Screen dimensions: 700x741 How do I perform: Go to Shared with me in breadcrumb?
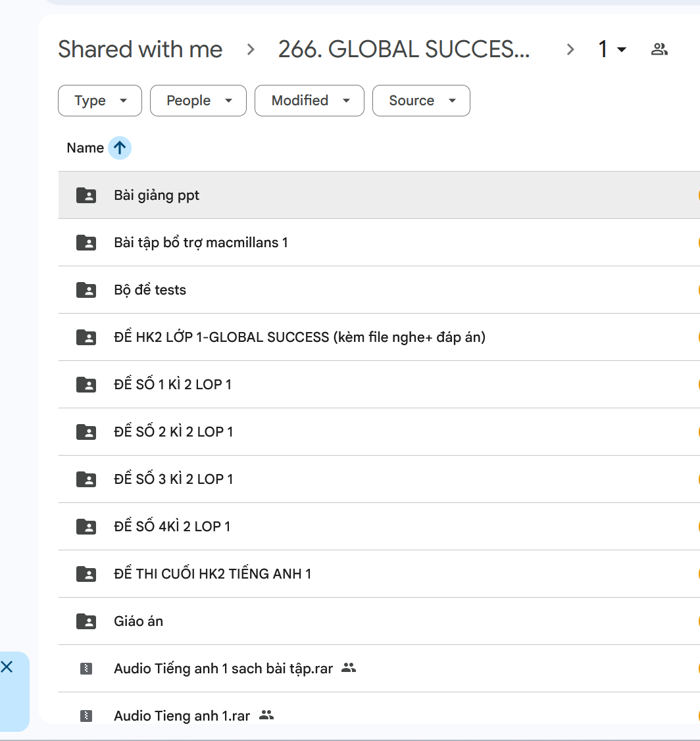click(x=140, y=49)
